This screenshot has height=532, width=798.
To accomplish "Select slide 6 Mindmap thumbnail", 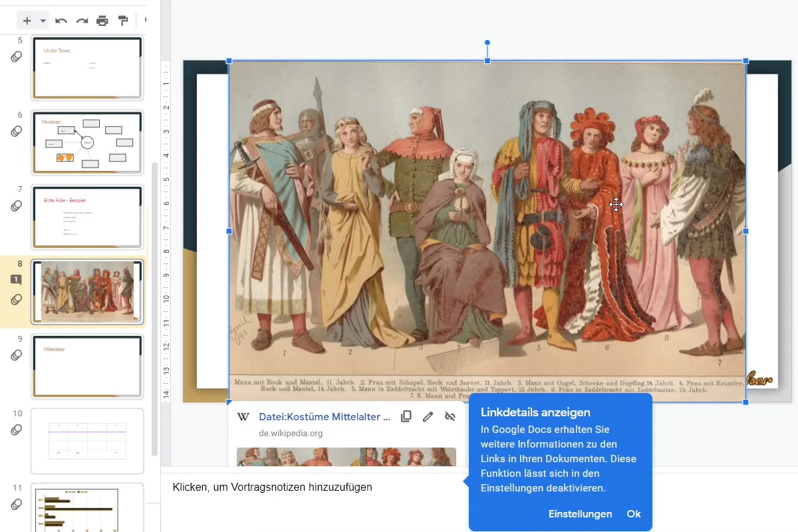I will click(87, 143).
